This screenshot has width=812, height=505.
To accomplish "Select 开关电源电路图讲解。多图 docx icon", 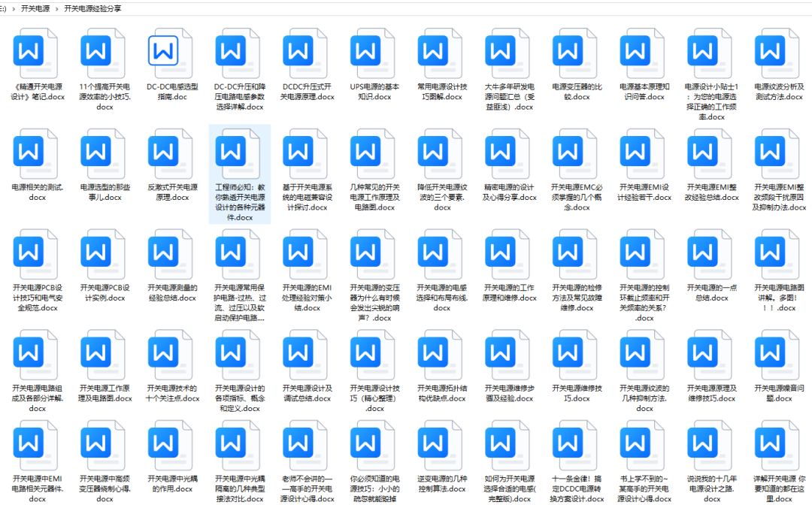I will tap(777, 255).
